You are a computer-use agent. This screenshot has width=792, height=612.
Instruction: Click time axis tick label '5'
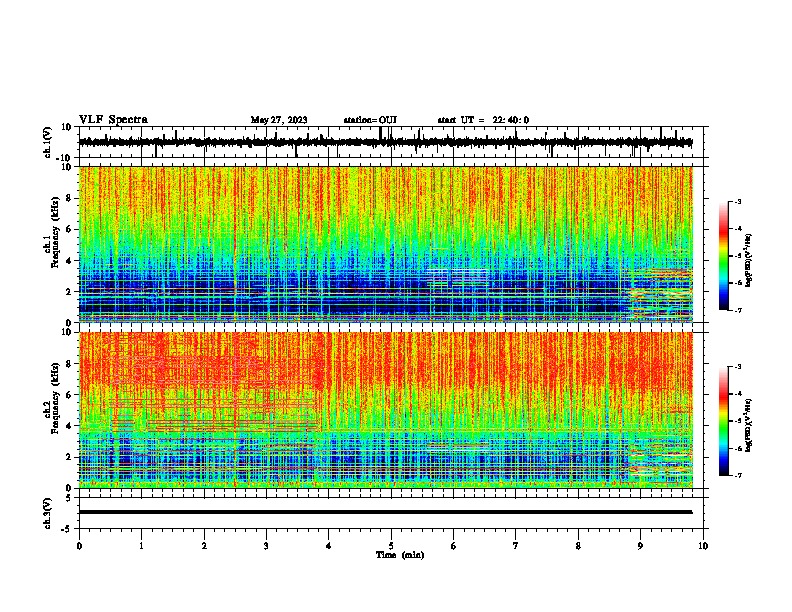[x=391, y=546]
